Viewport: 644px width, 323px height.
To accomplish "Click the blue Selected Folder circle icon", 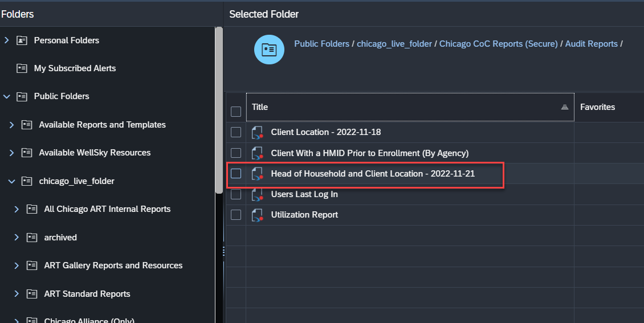I will pyautogui.click(x=269, y=50).
